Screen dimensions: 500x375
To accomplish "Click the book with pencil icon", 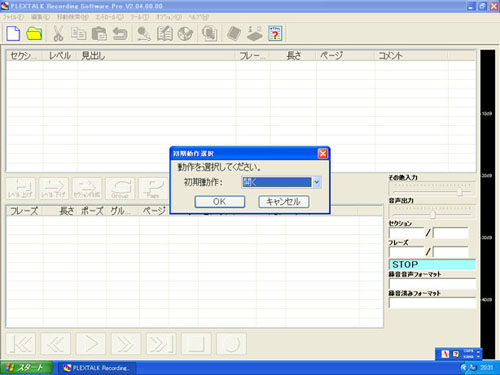I will 165,34.
